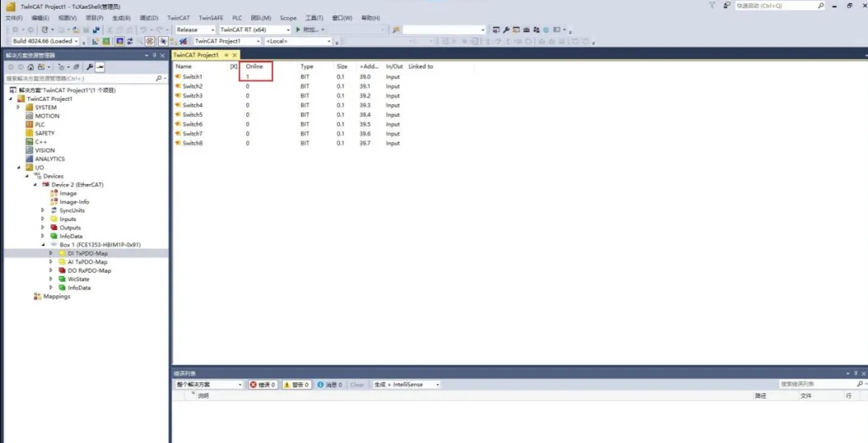Click Find in Files icon next to empty combo
868x443 pixels.
click(396, 30)
